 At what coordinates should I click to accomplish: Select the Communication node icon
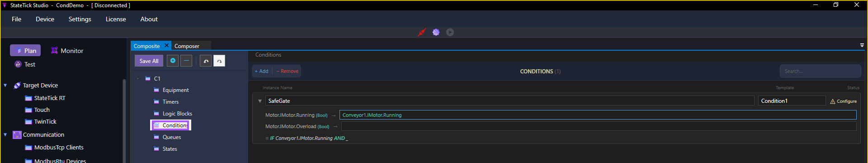pos(17,134)
